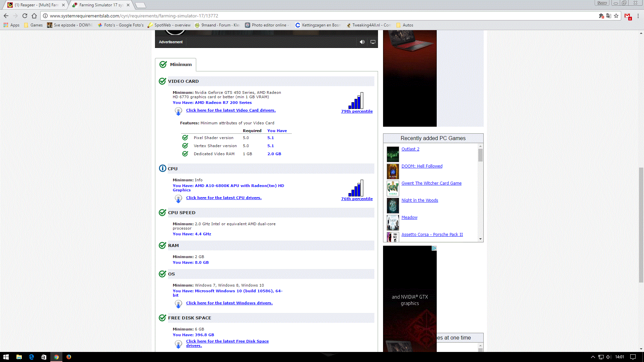Open browser home page
Viewport: 644px width, 362px height.
pyautogui.click(x=34, y=16)
